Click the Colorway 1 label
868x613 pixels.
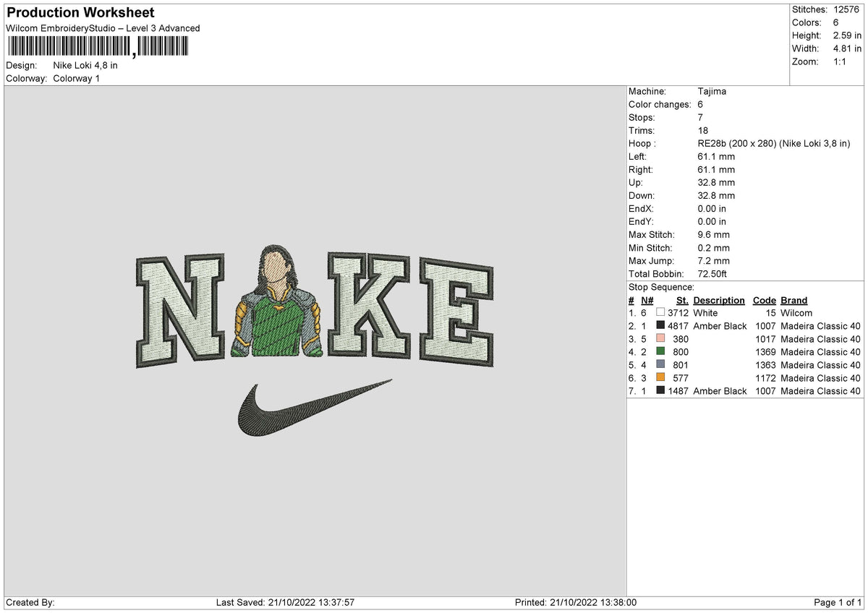coord(78,78)
